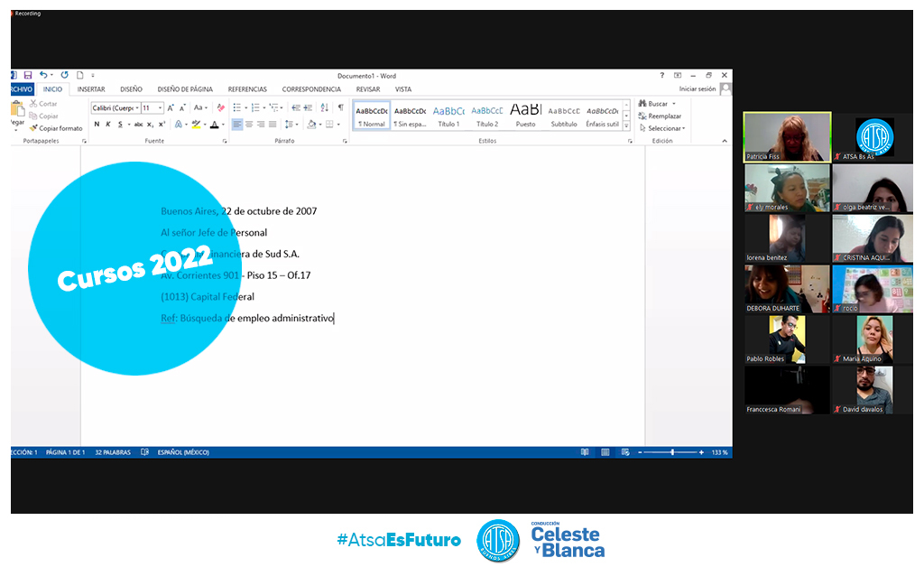Toggle strikethrough abc formatting
This screenshot has height=567, width=924.
coord(138,125)
